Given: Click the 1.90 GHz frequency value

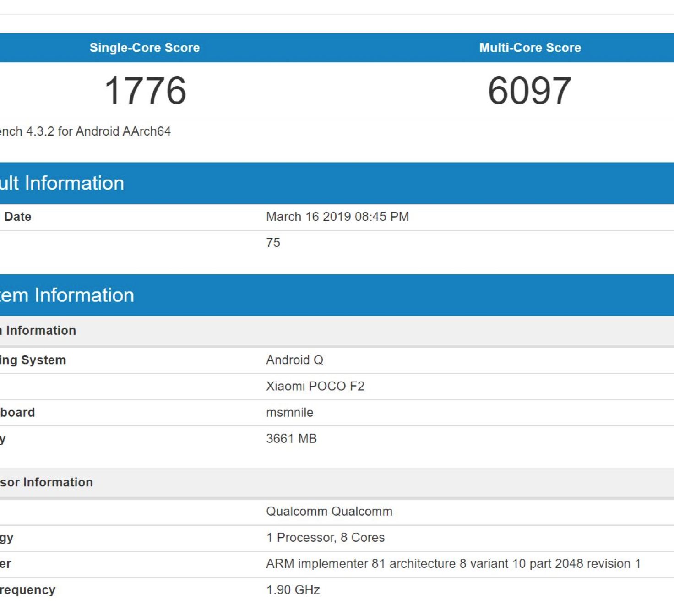Looking at the screenshot, I should coord(293,589).
